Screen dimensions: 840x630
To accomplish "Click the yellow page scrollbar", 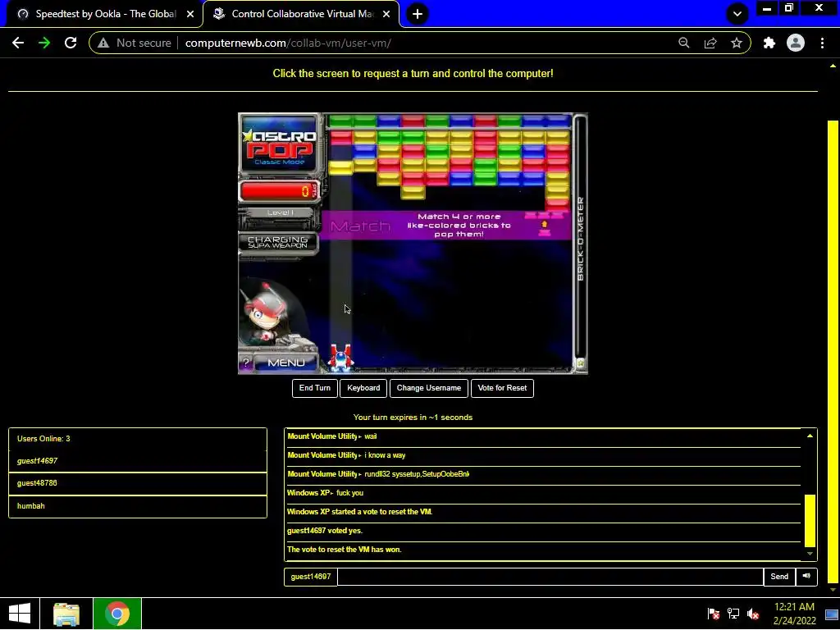I will [833, 351].
